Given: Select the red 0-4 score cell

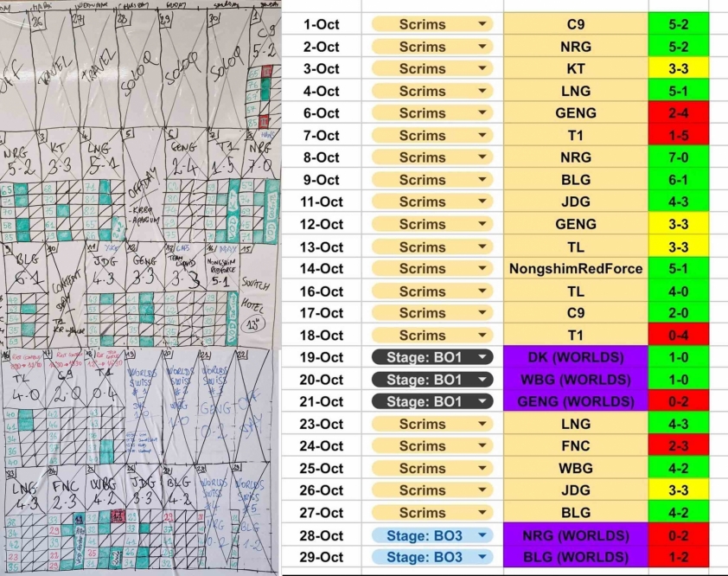Looking at the screenshot, I should (x=679, y=336).
